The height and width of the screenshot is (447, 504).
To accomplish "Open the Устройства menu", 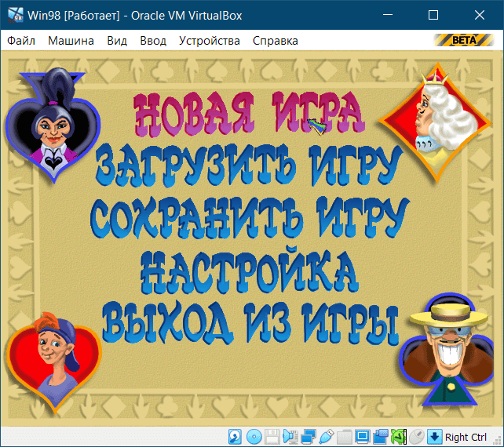I will click(210, 41).
